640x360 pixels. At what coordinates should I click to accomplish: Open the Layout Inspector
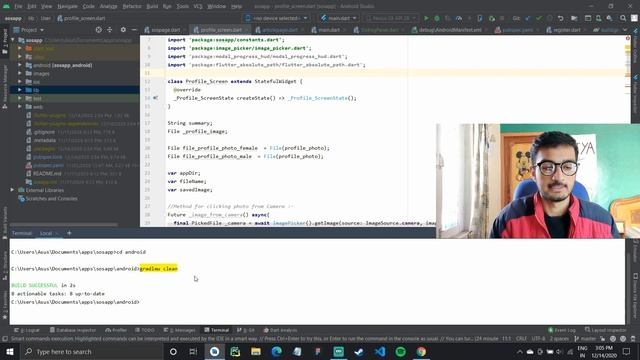point(606,330)
